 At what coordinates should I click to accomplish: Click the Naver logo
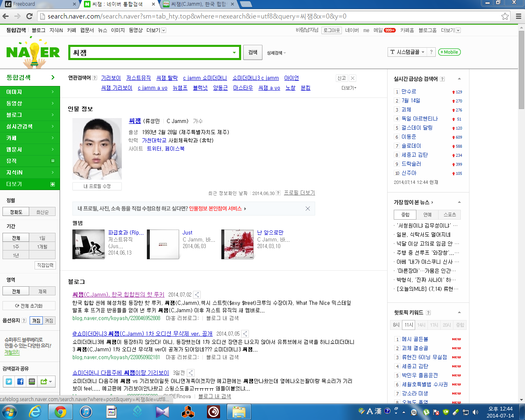click(x=33, y=53)
